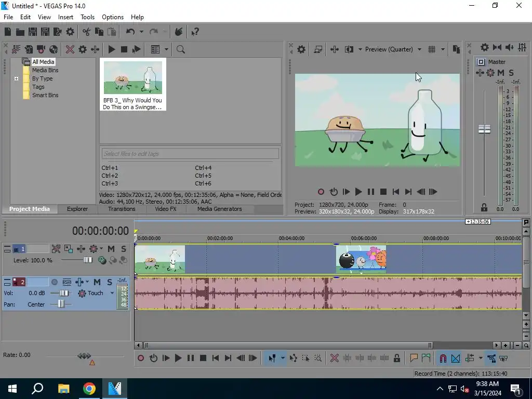Open edit tool selector dropdown arrow
This screenshot has height=399, width=532.
(x=282, y=358)
